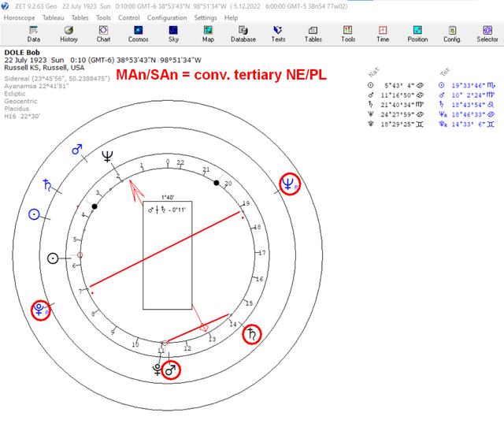Open the Data toolbar icon
Viewport: 504px width, 431px height.
pos(33,35)
